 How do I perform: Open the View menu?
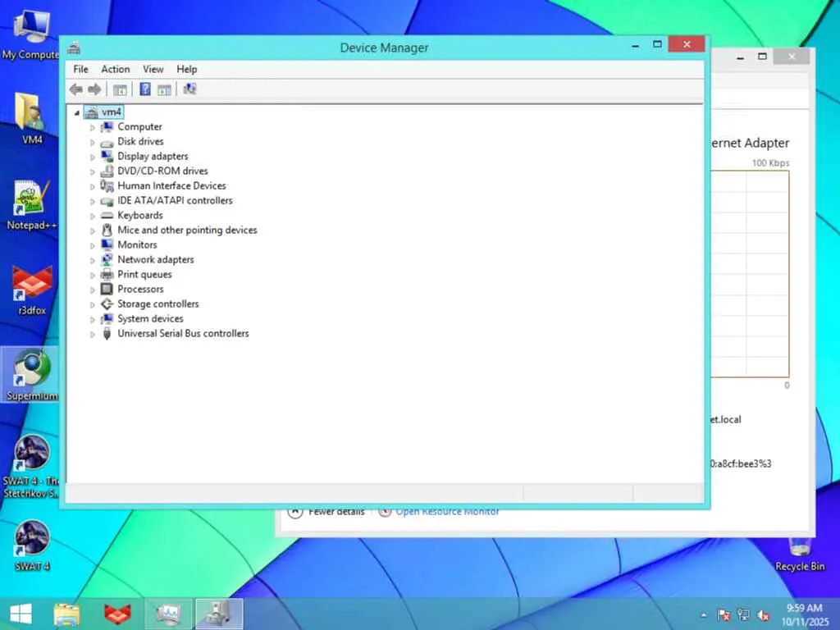pos(153,69)
